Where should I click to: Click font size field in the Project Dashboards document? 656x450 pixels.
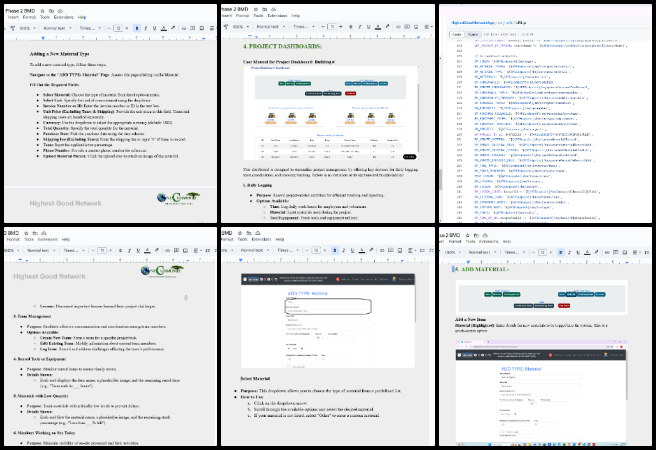pos(332,26)
